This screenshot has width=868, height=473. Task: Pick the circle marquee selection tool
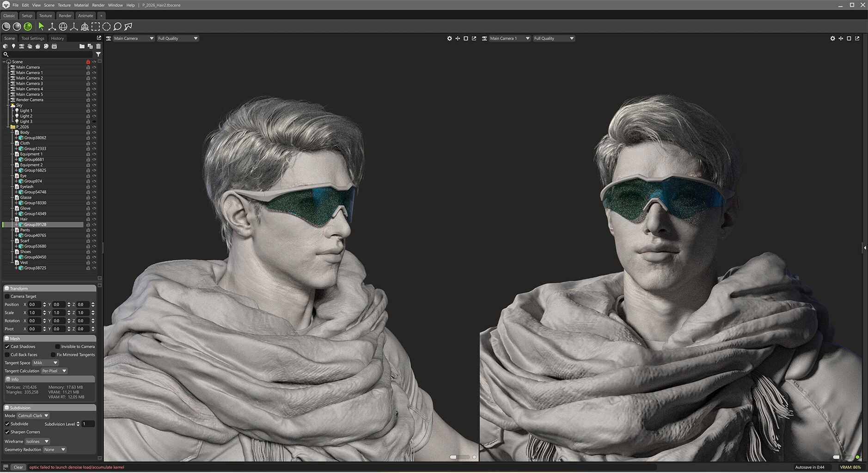click(x=106, y=27)
